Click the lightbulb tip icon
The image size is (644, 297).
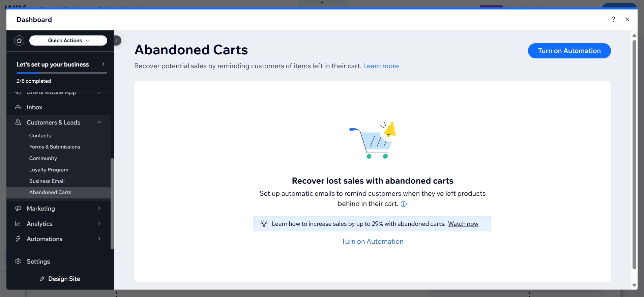pyautogui.click(x=264, y=223)
